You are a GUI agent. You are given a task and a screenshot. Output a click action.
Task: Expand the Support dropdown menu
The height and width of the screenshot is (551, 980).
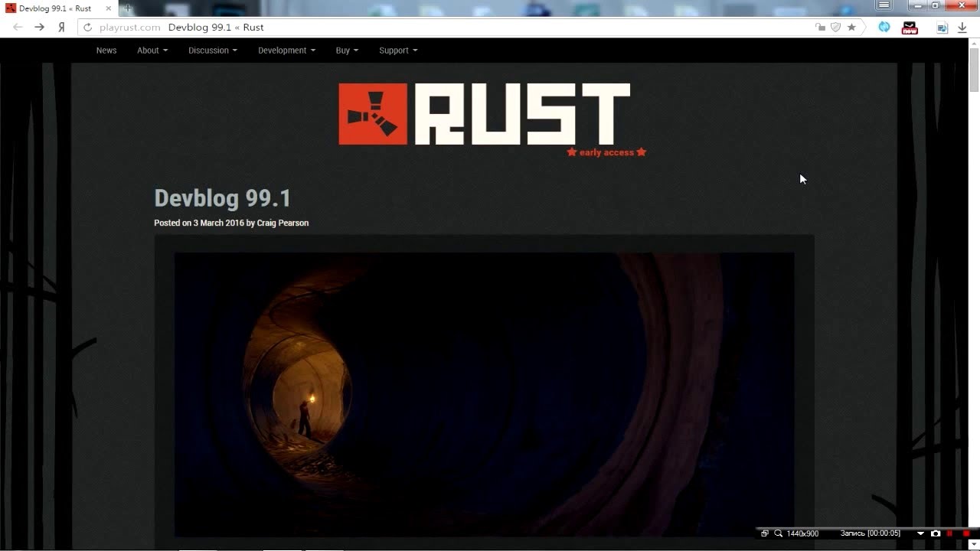[398, 51]
